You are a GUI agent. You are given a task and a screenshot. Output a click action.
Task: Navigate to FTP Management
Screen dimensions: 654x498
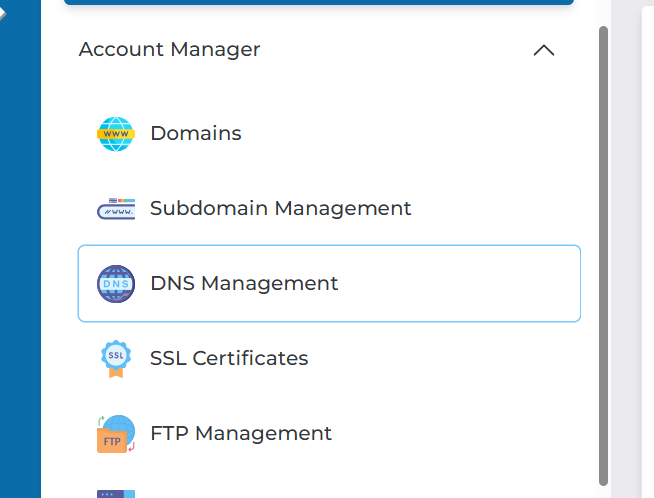click(240, 434)
